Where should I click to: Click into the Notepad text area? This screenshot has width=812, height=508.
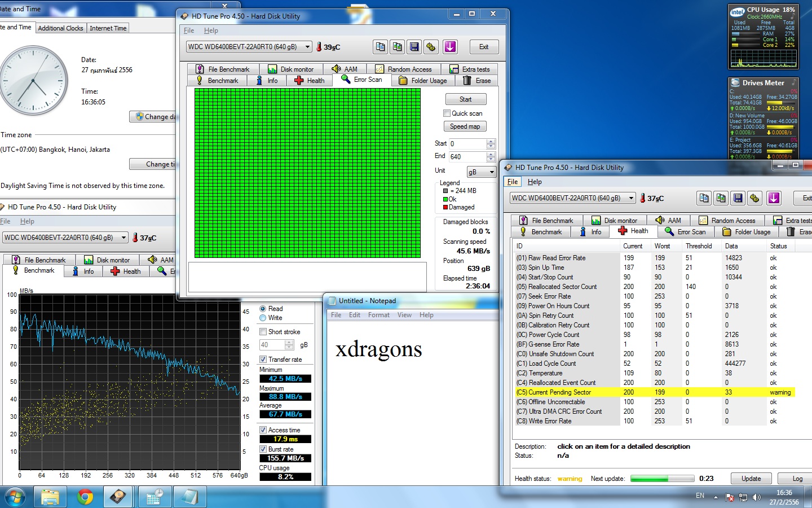tap(414, 403)
